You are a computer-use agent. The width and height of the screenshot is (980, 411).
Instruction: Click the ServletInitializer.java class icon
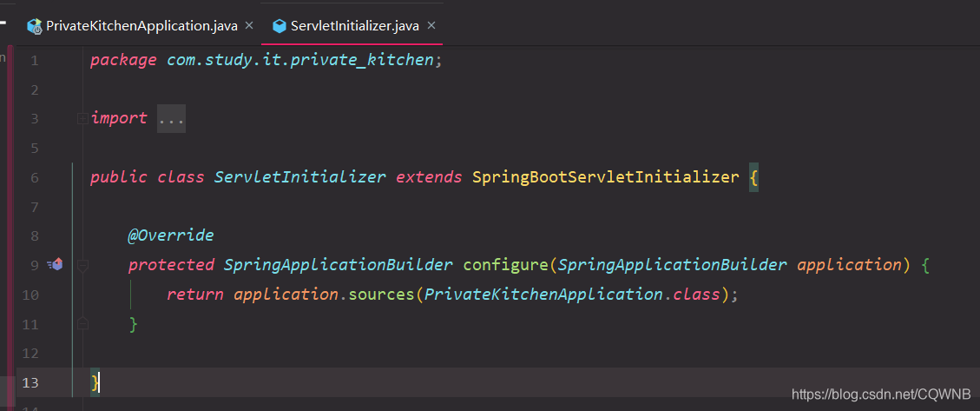click(x=280, y=26)
